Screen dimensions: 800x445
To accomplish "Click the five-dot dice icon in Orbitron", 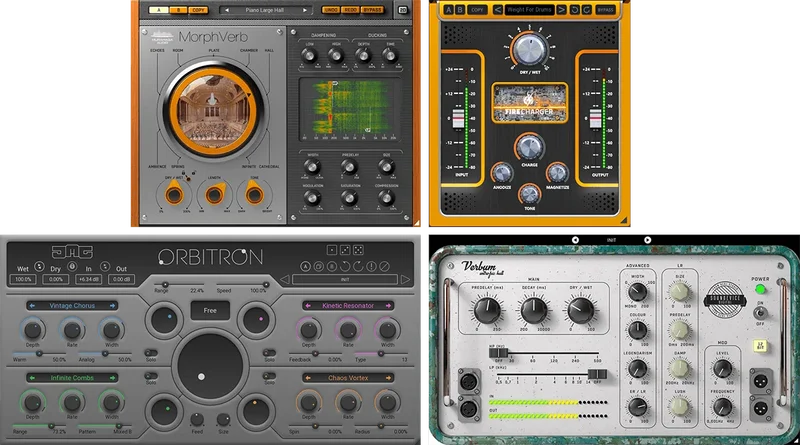I will tap(358, 250).
